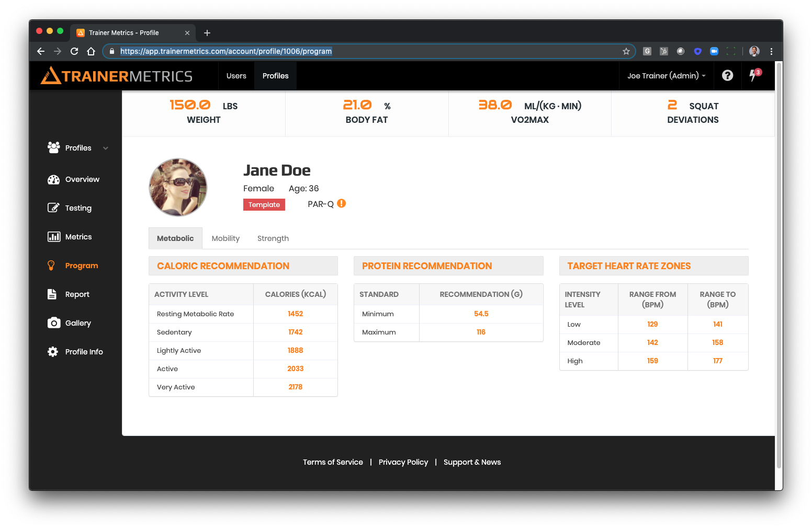Open the Users menu item
Image resolution: width=812 pixels, height=529 pixels.
[x=236, y=76]
